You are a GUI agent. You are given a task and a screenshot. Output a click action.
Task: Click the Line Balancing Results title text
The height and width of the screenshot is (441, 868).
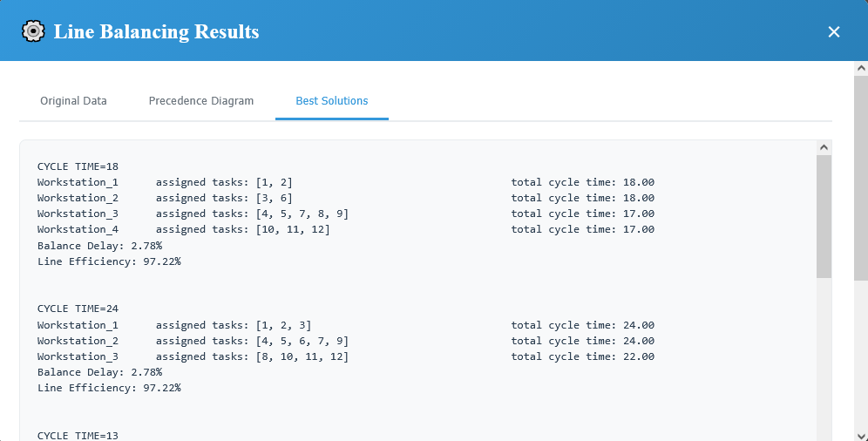[156, 32]
